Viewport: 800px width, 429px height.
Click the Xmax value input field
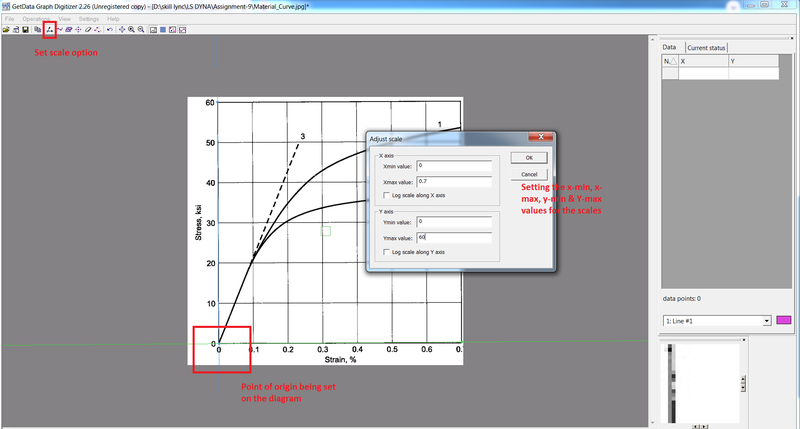click(456, 181)
